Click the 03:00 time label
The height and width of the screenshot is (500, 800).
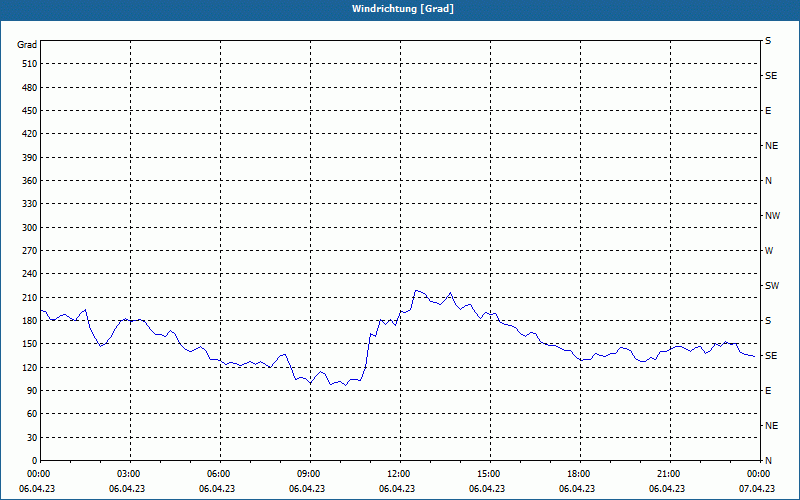point(128,474)
